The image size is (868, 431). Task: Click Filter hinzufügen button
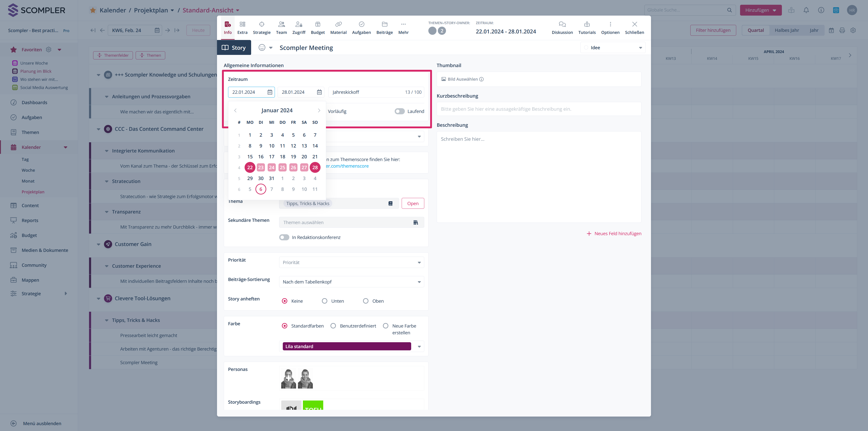point(713,30)
